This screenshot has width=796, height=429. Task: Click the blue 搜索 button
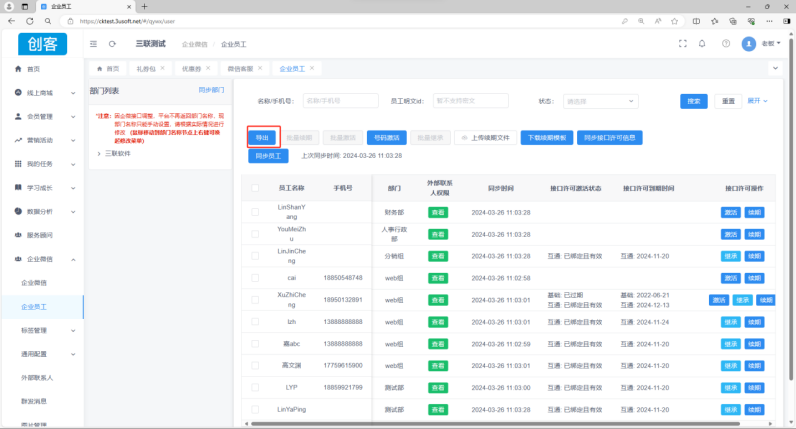(x=693, y=101)
